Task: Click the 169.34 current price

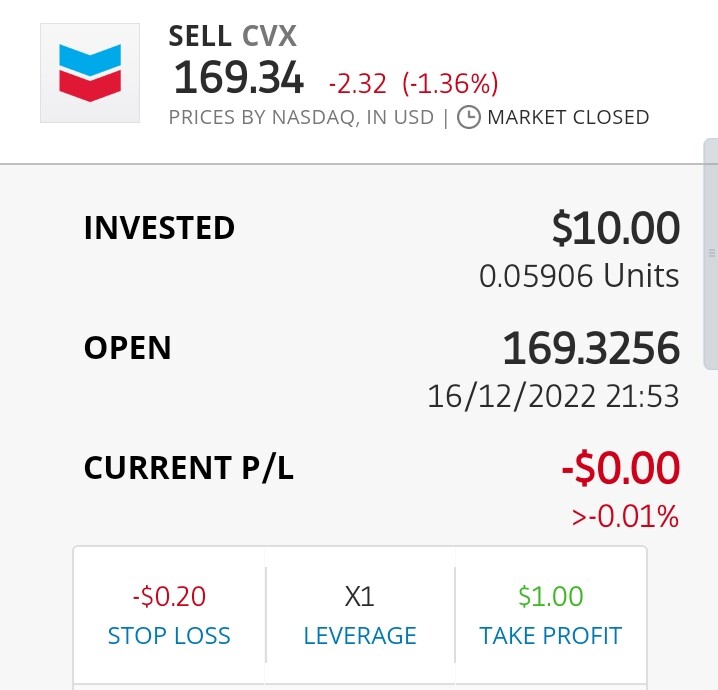Action: 239,78
